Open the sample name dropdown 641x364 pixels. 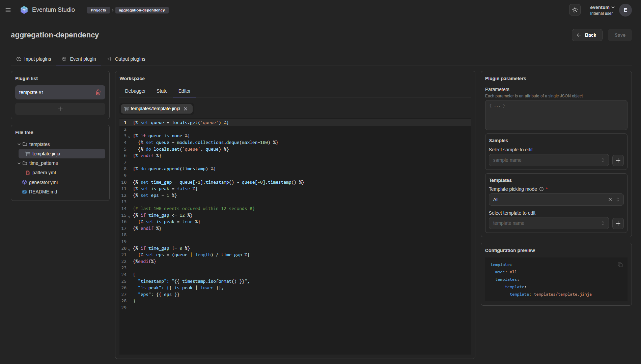coord(548,160)
